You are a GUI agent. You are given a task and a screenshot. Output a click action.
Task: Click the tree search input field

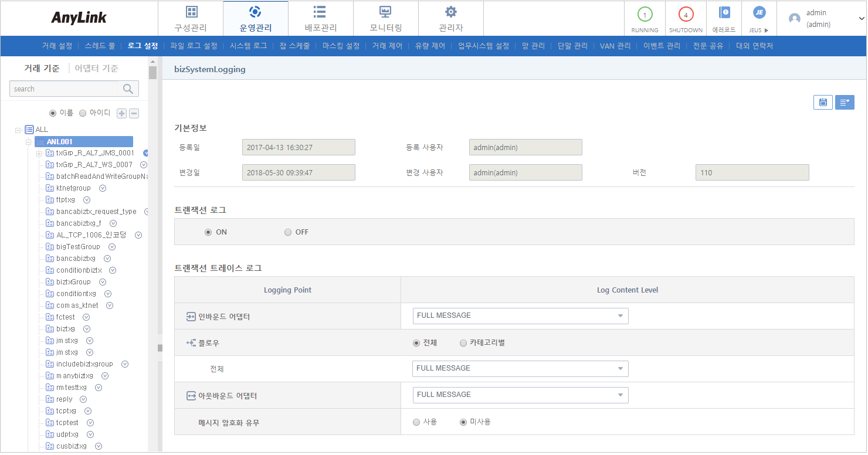[64, 89]
